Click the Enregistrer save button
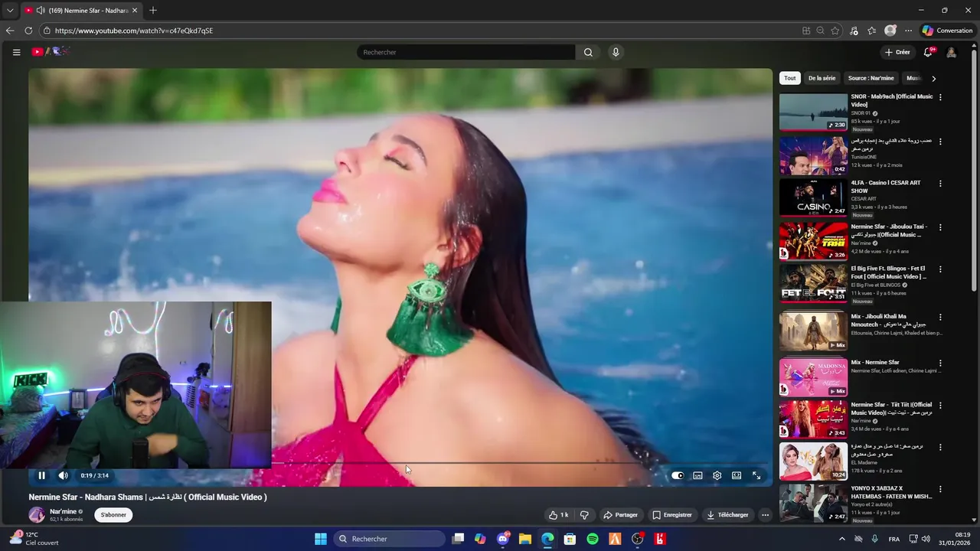The image size is (980, 551). [x=671, y=515]
